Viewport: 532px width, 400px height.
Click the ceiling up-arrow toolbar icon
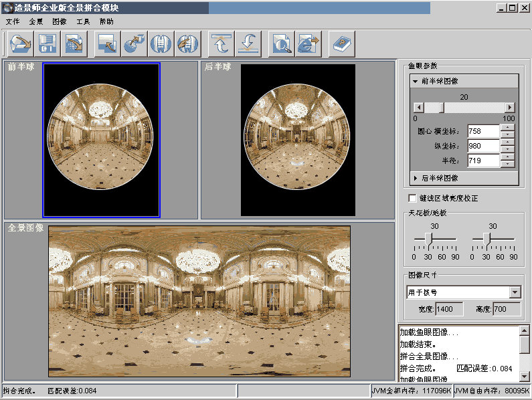[x=221, y=43]
